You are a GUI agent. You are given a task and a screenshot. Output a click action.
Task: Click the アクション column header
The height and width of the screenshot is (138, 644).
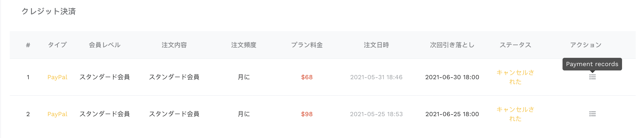[585, 45]
